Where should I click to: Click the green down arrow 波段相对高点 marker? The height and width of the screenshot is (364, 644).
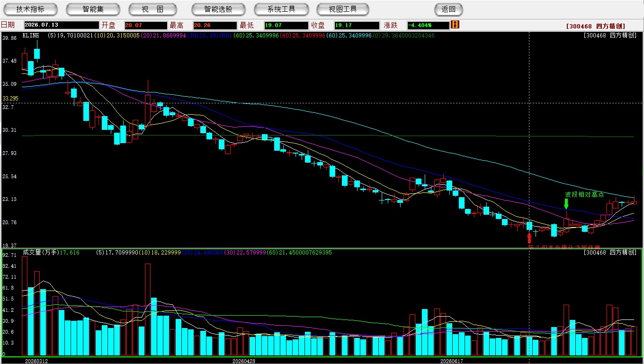pos(566,204)
